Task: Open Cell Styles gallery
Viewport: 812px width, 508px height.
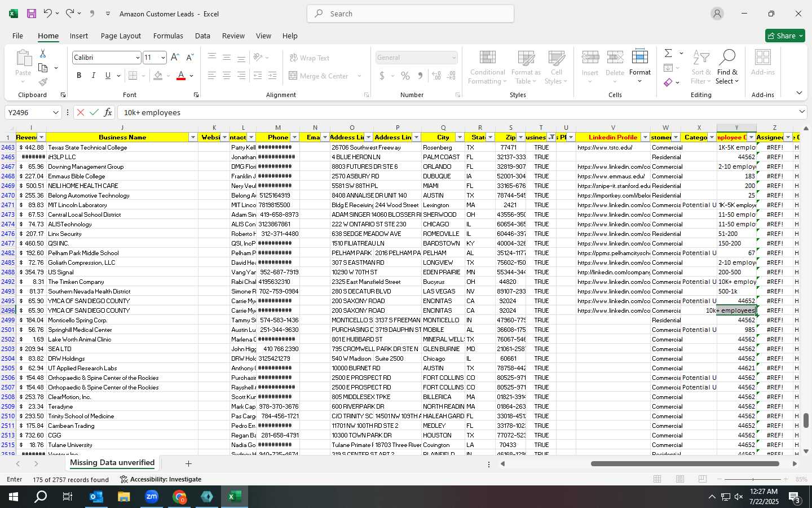Action: (556, 67)
